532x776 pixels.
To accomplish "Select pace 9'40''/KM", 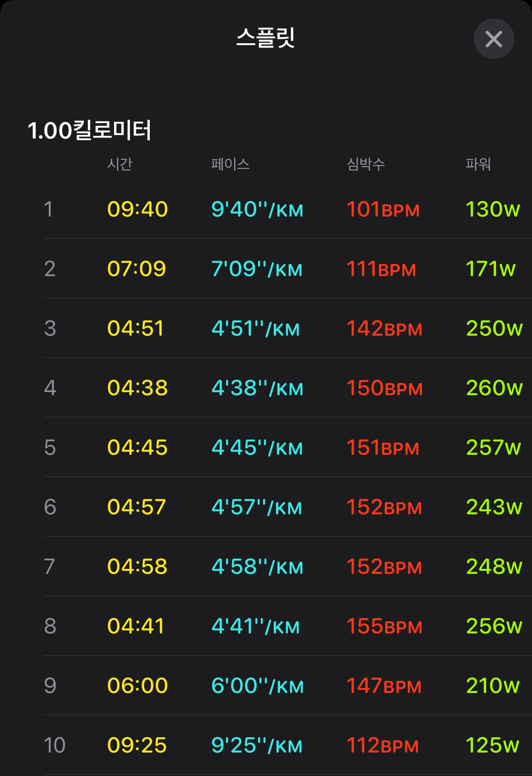I will pos(257,209).
